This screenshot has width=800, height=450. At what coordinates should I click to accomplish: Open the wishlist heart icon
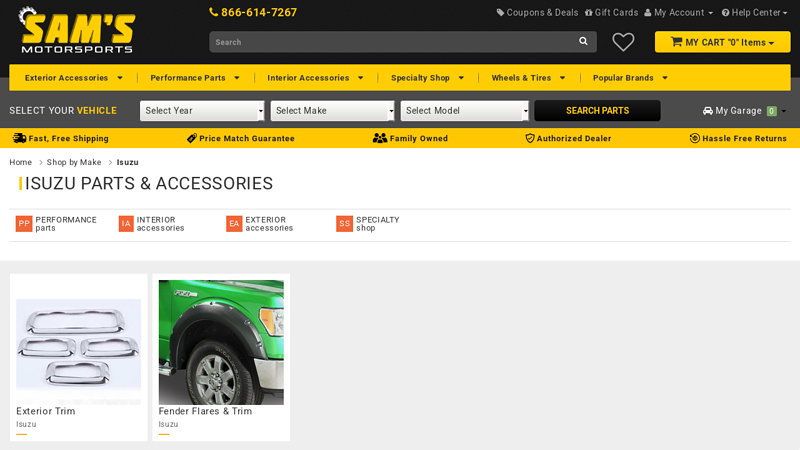[x=623, y=42]
